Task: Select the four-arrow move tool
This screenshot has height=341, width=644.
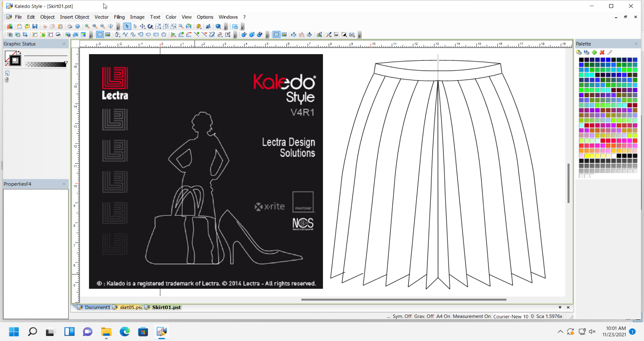Action: [x=142, y=26]
